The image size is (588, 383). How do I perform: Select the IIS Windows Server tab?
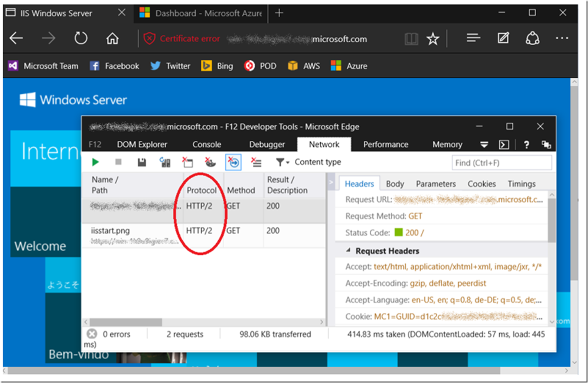[x=56, y=13]
